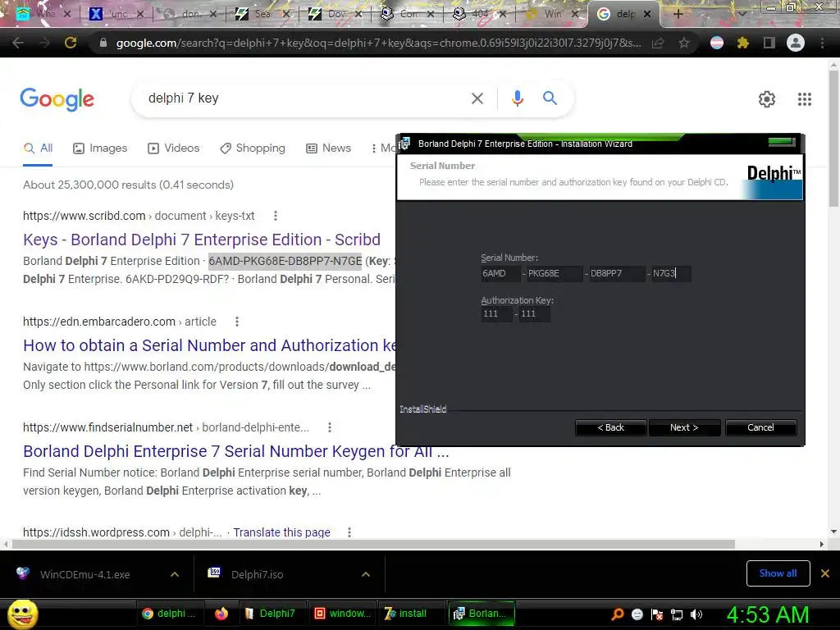Switch to the News results tab
840x630 pixels.
click(328, 148)
